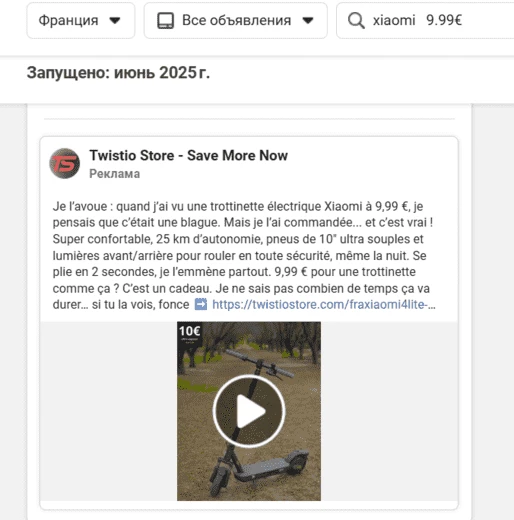Click the blue arrow emoji before the link
This screenshot has height=520, width=514.
[x=201, y=304]
